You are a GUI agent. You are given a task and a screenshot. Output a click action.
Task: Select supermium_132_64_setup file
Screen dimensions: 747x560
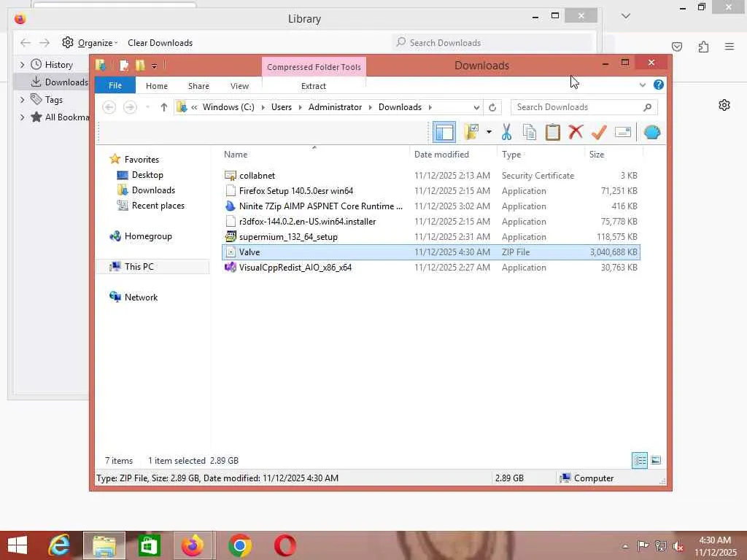(430, 236)
